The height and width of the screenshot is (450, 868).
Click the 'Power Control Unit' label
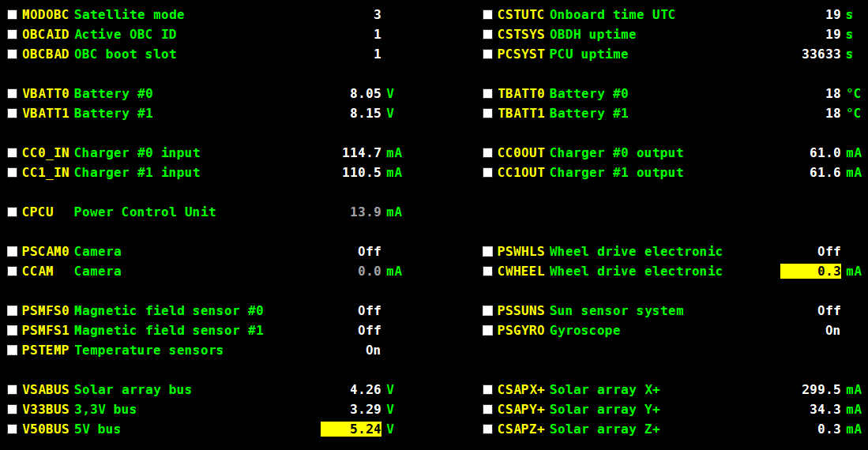145,212
